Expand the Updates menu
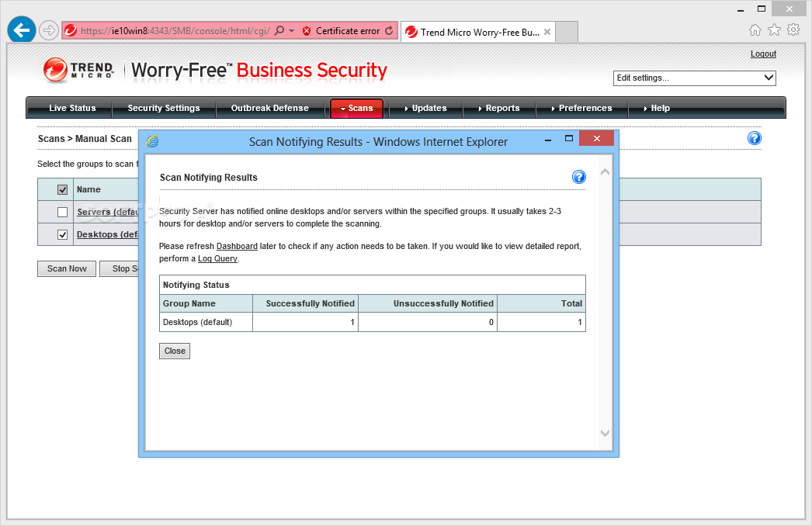 pos(425,108)
